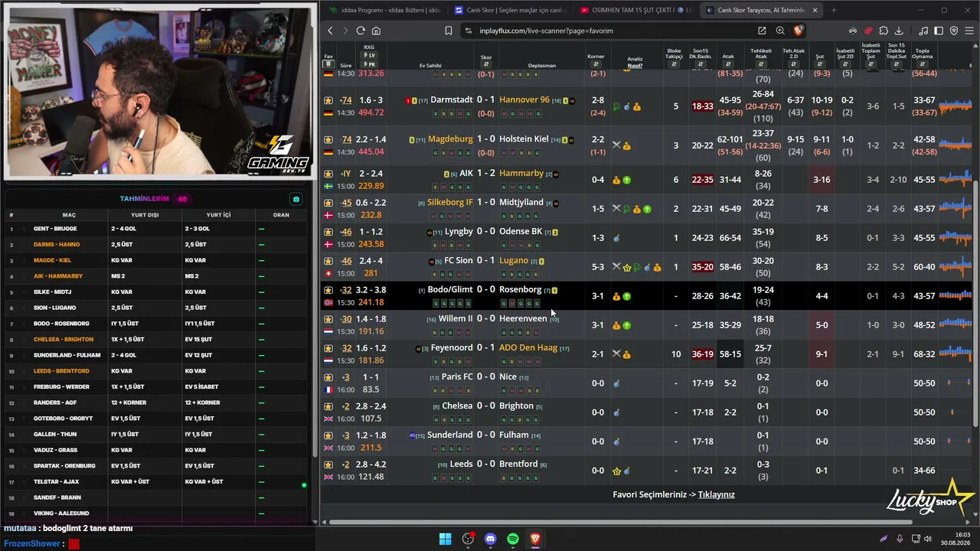Click the trash icon under Fav header
Image resolution: width=980 pixels, height=551 pixels.
point(328,65)
